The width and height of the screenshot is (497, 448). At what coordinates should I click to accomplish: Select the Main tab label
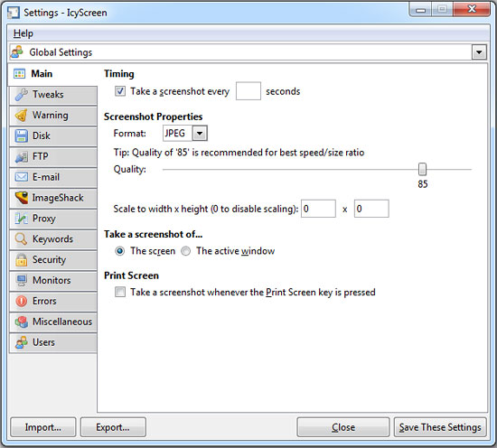pos(42,74)
